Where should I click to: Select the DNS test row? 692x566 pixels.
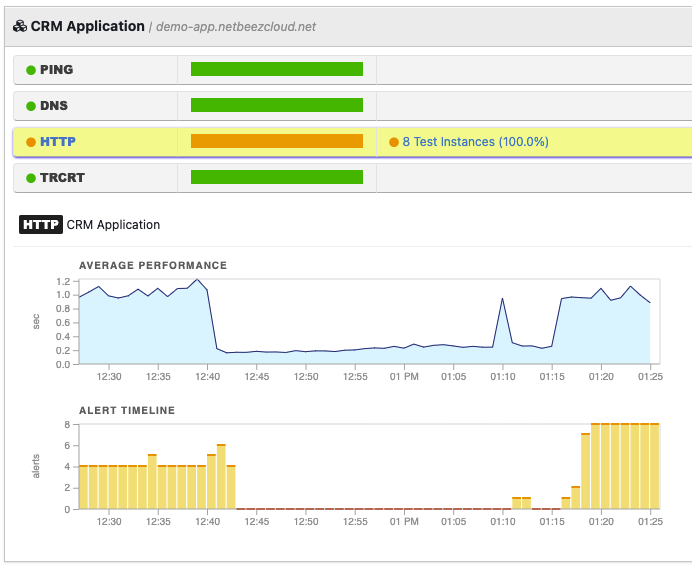click(x=353, y=106)
